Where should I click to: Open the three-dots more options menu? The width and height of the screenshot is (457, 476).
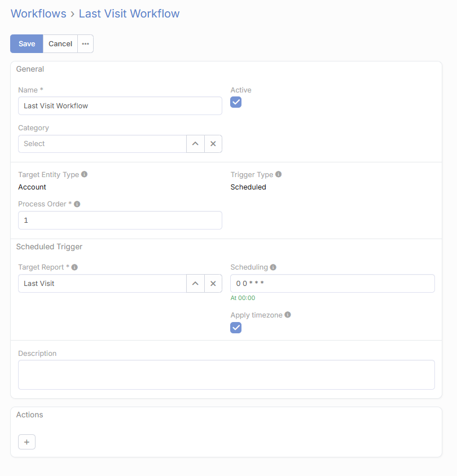[85, 44]
